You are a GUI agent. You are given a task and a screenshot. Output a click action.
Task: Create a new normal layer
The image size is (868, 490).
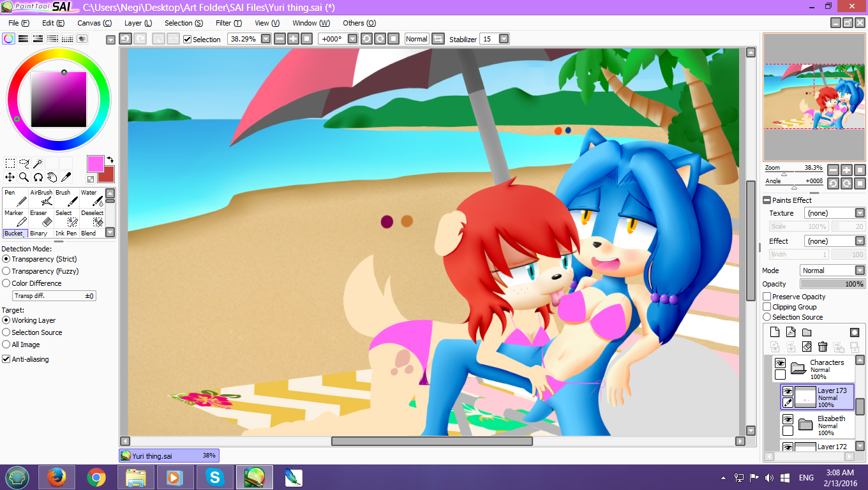pos(775,332)
